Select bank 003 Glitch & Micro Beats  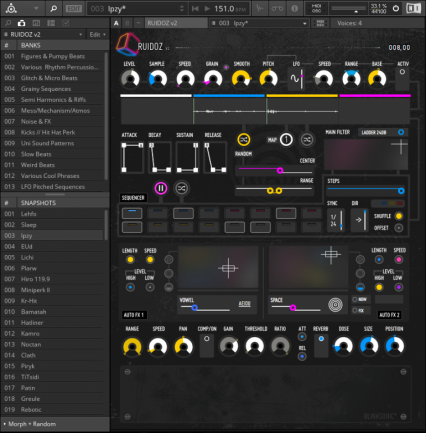pos(52,78)
